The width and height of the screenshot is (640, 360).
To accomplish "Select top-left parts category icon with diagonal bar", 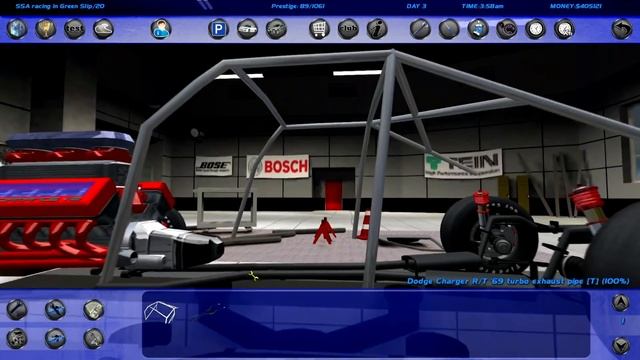I will coord(17,309).
